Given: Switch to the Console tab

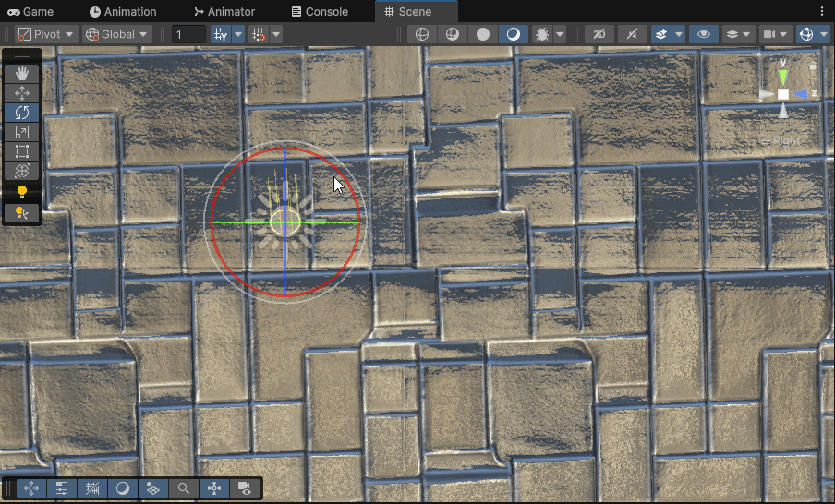Looking at the screenshot, I should click(320, 12).
